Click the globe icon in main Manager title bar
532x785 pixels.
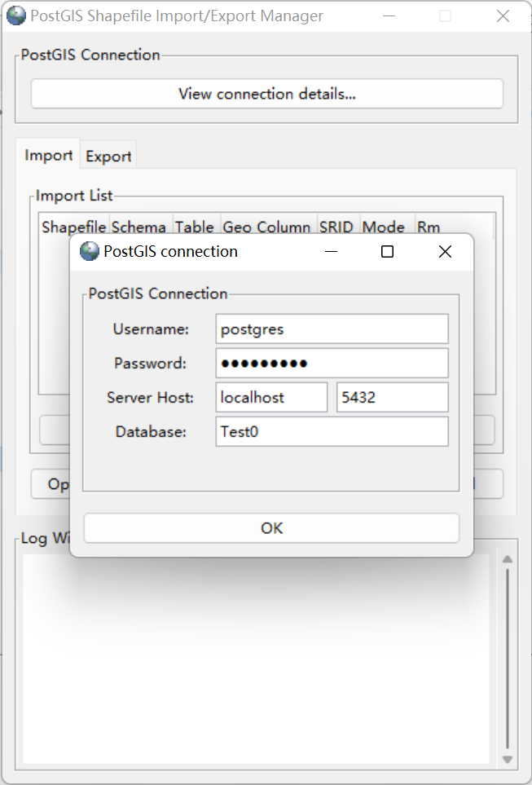(x=16, y=16)
